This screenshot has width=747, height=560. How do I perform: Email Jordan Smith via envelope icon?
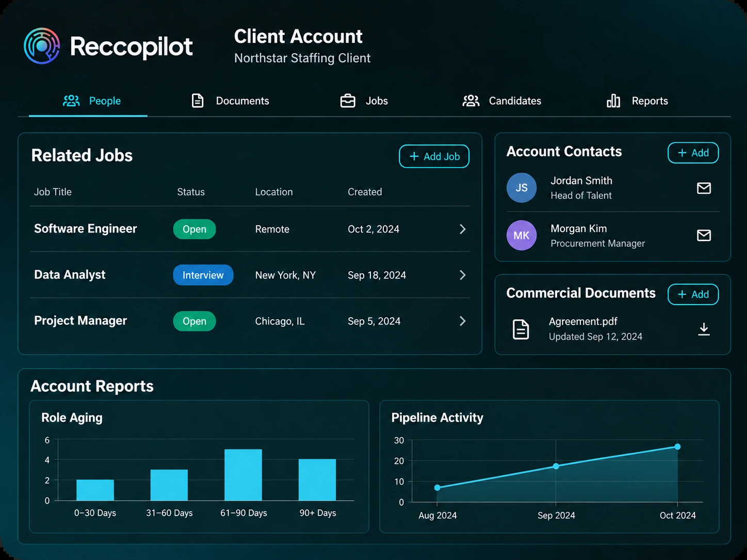tap(704, 188)
